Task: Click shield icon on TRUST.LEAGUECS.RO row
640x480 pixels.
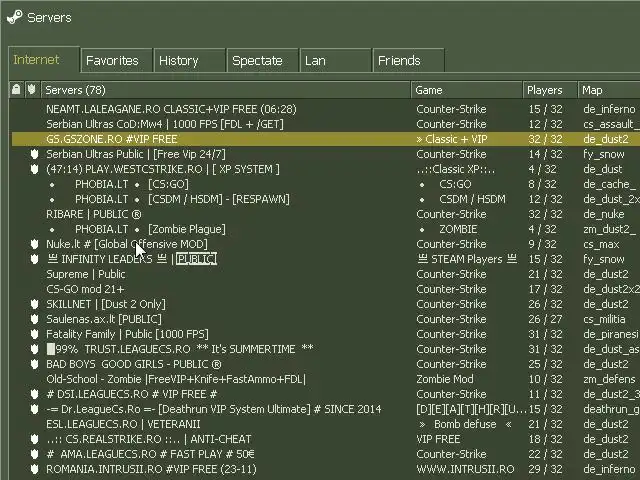Action: pos(35,349)
